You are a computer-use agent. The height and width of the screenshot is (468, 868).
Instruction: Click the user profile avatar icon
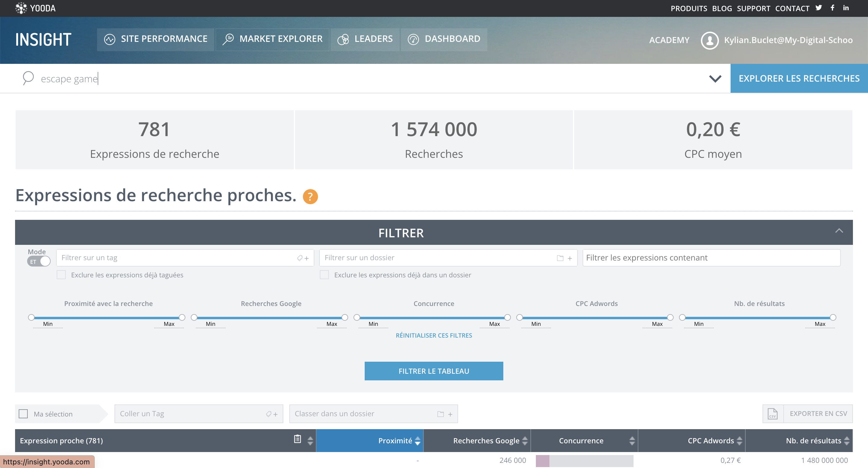click(710, 40)
